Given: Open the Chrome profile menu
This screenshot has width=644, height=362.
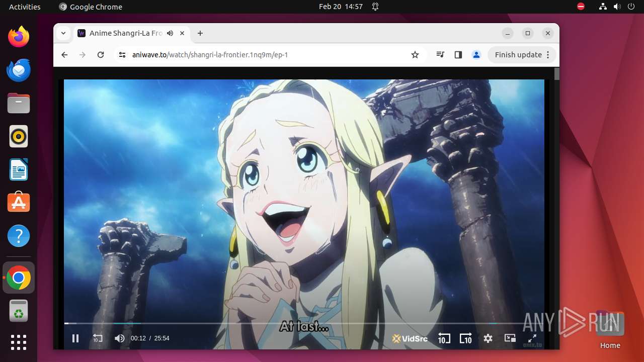Looking at the screenshot, I should [476, 55].
